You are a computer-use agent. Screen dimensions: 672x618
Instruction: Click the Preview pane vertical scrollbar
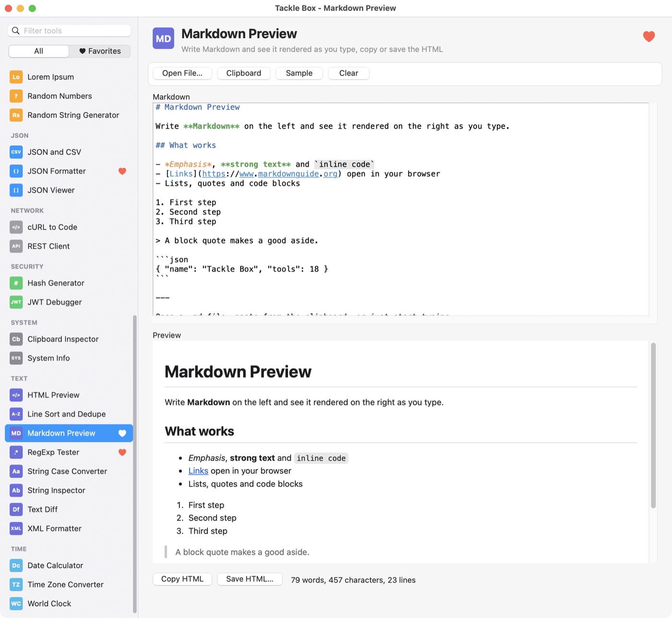(653, 426)
